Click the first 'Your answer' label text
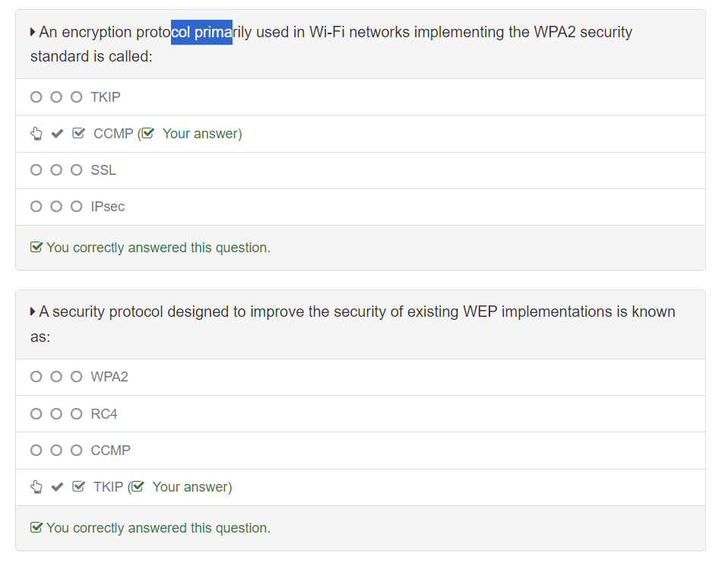 point(201,134)
